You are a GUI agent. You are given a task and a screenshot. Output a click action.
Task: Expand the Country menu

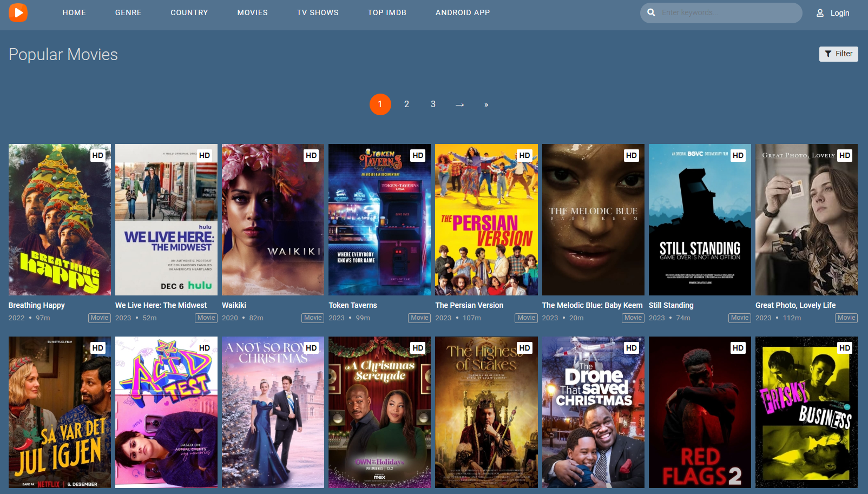(189, 12)
